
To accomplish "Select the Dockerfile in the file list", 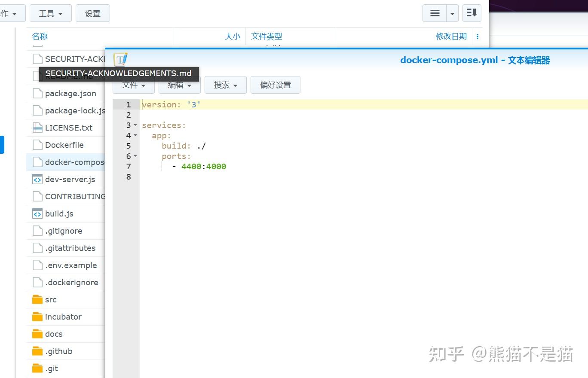I will (x=64, y=145).
